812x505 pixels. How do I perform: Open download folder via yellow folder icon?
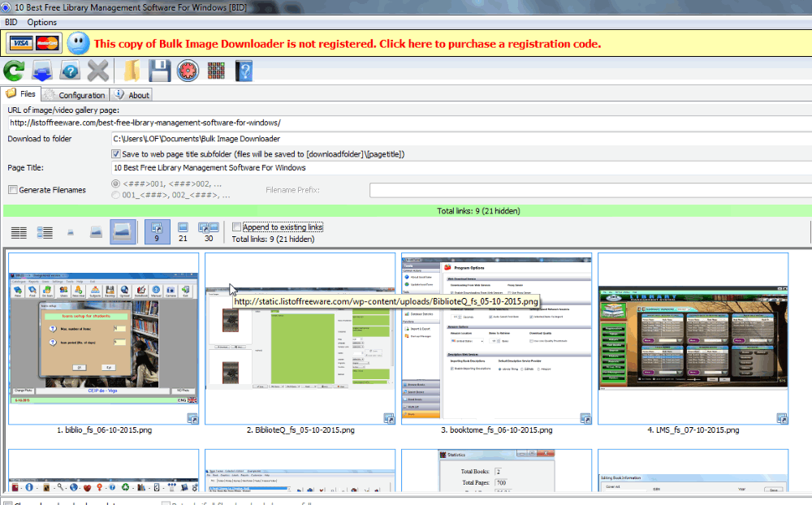(132, 71)
